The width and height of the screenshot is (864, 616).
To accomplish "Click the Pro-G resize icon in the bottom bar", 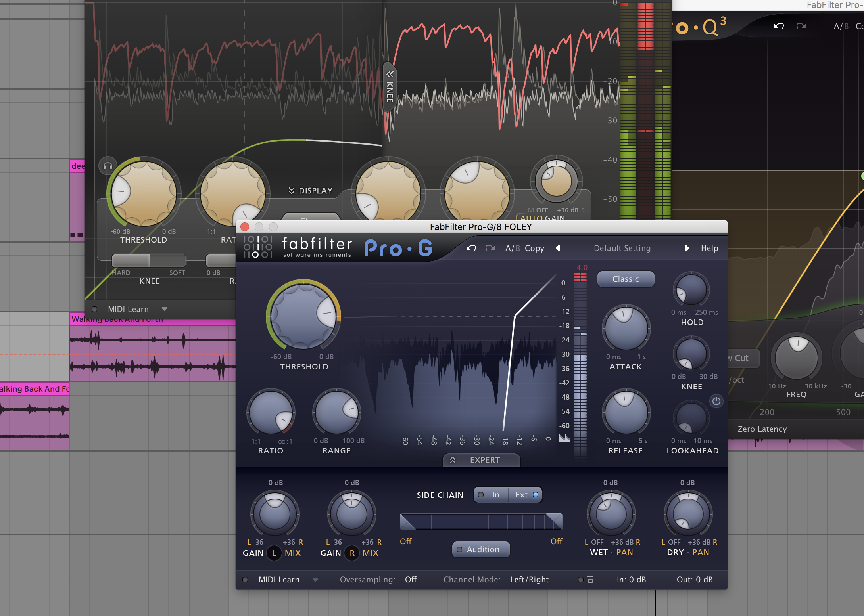I will tap(590, 580).
